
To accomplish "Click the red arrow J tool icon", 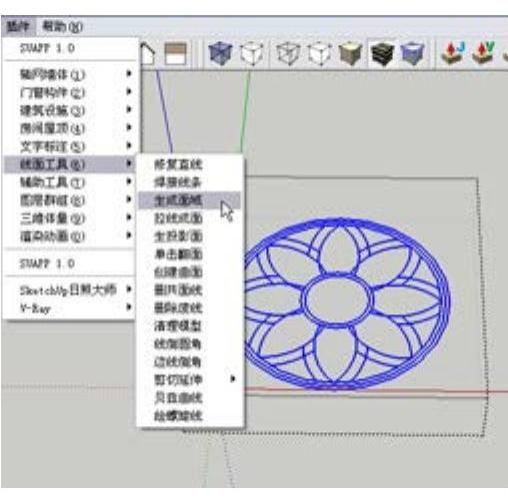I will tap(452, 53).
